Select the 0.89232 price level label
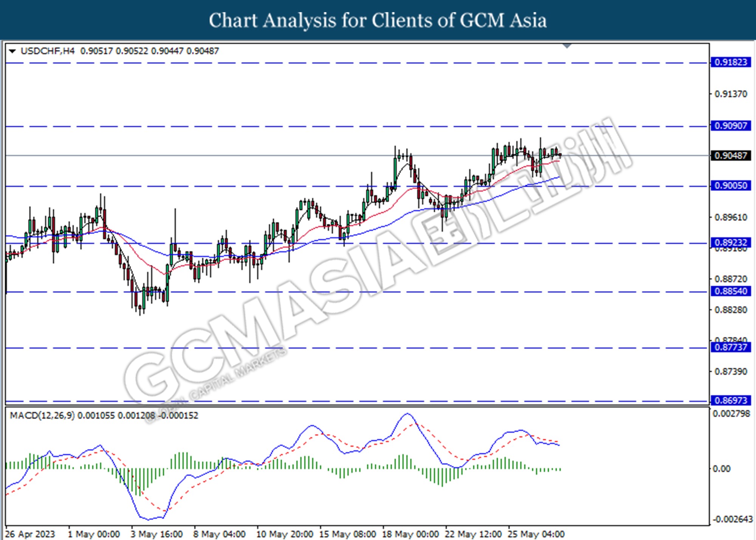The width and height of the screenshot is (756, 540). (731, 242)
